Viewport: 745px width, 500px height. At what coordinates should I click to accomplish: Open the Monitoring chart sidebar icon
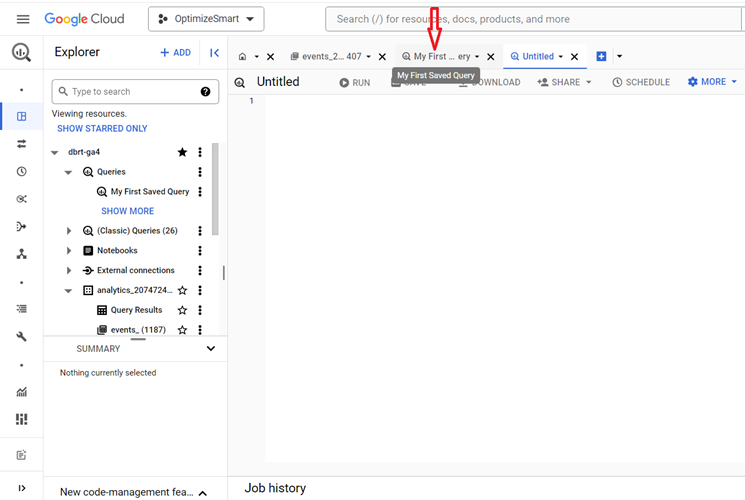click(21, 392)
